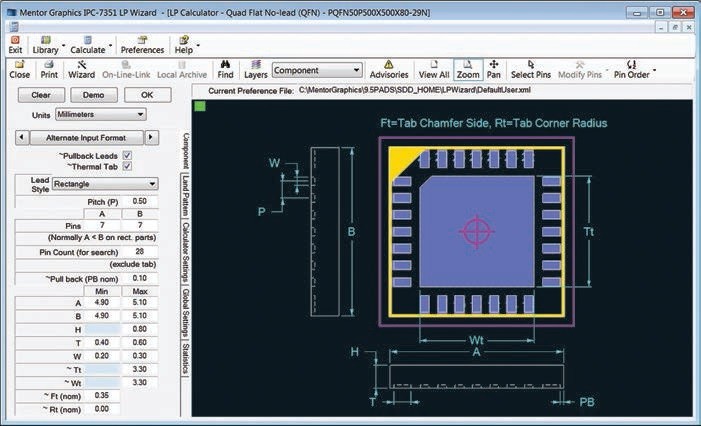
Task: Expand the Pin Order dropdown arrow
Action: coord(655,70)
